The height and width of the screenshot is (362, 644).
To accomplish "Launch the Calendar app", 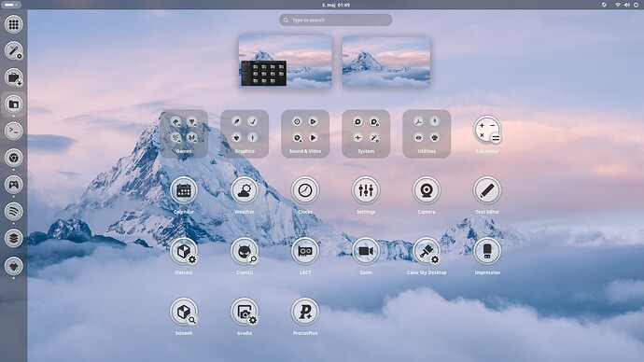I will point(184,190).
